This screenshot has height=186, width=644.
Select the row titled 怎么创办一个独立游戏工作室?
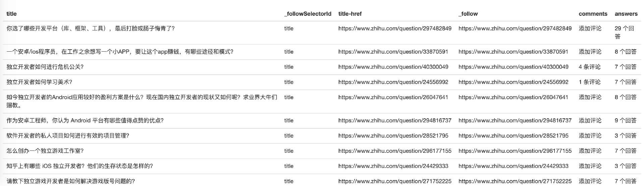322,151
